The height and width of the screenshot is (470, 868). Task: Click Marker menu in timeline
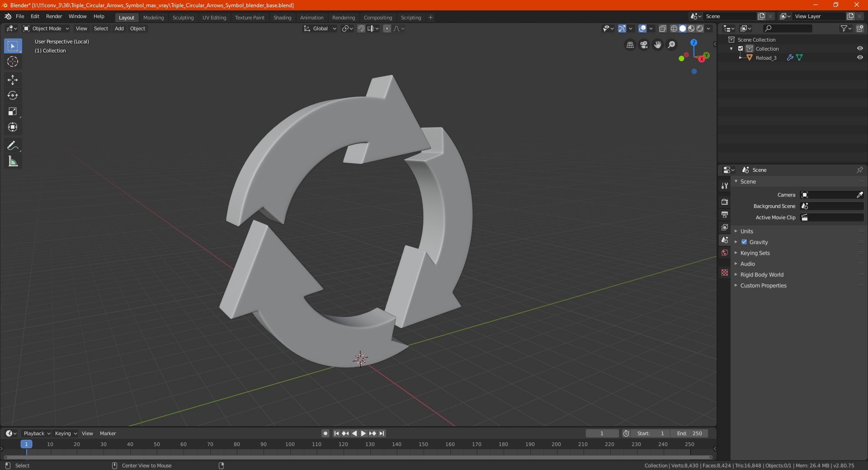click(x=108, y=433)
